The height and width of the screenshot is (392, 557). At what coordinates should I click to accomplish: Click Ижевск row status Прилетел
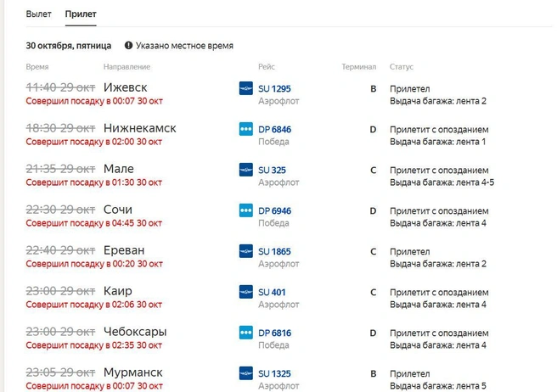click(x=409, y=89)
